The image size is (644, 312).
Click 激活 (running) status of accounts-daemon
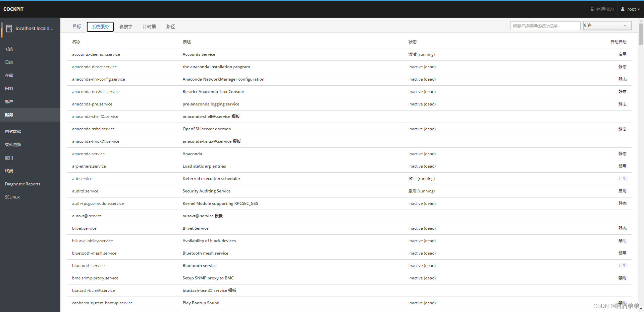click(x=422, y=54)
